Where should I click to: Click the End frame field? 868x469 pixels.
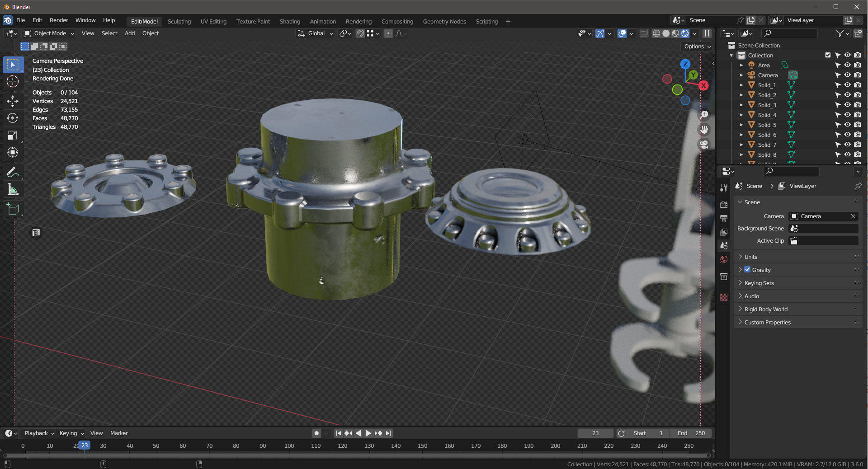point(691,433)
